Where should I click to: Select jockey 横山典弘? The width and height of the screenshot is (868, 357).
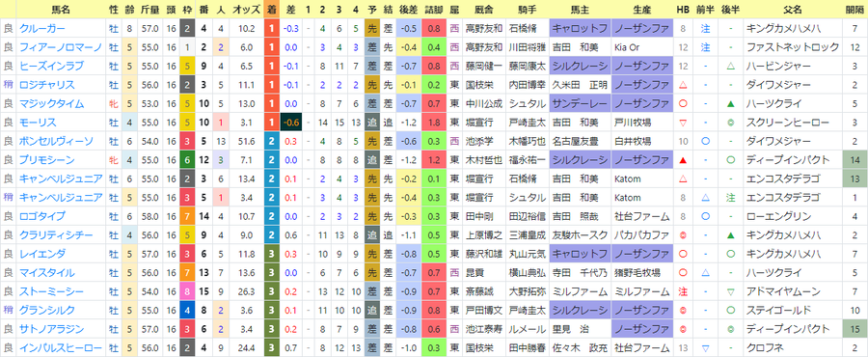[x=528, y=273]
